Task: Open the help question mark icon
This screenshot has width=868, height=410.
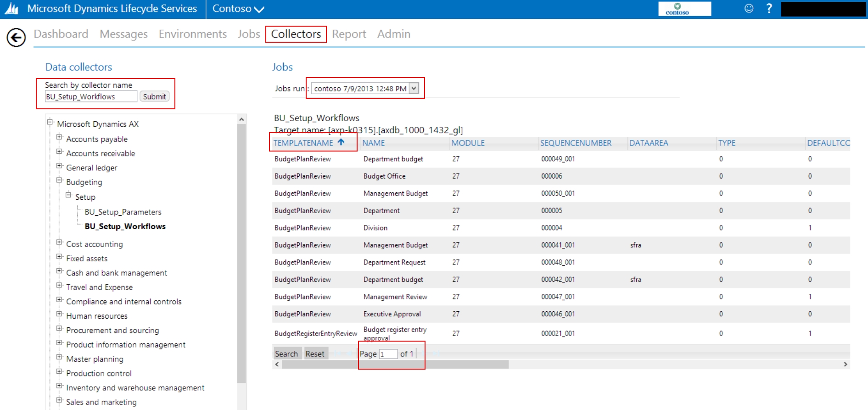Action: point(769,9)
